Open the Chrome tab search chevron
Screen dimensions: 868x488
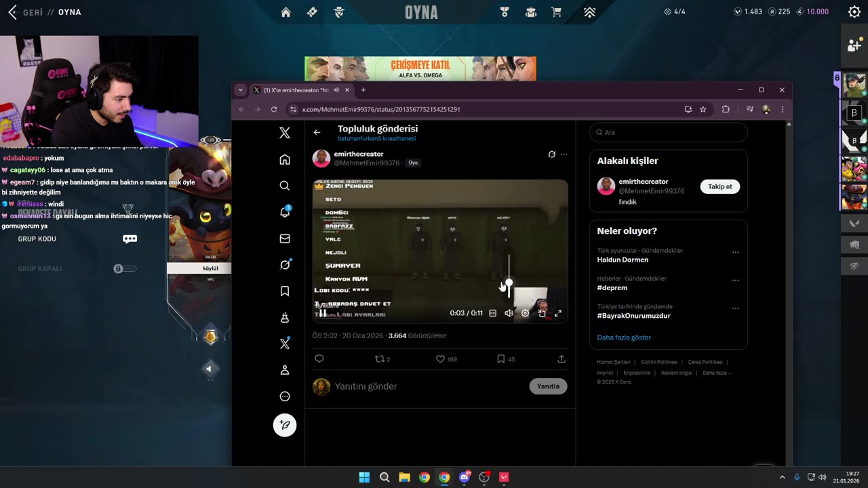[x=240, y=89]
